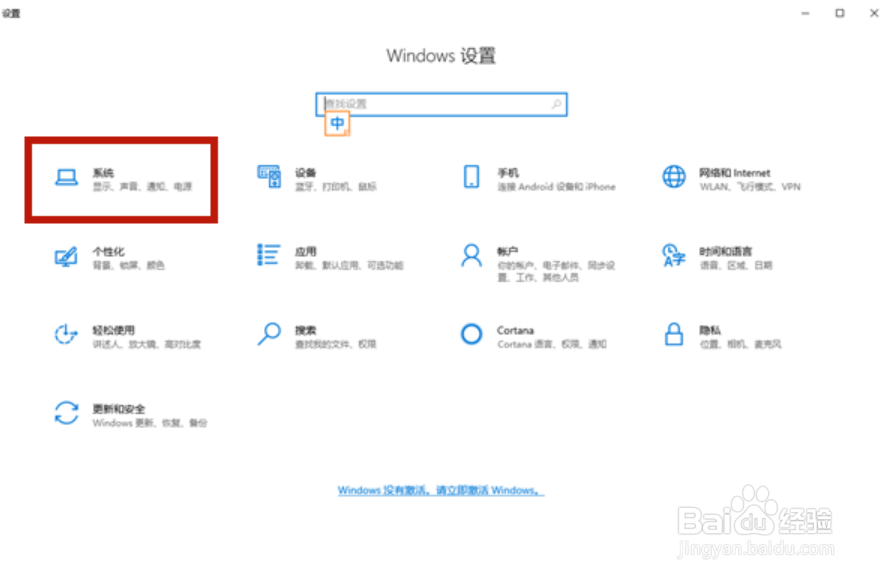Screen dimensions: 883x579
Task: Maximize the Settings window
Action: coord(840,13)
